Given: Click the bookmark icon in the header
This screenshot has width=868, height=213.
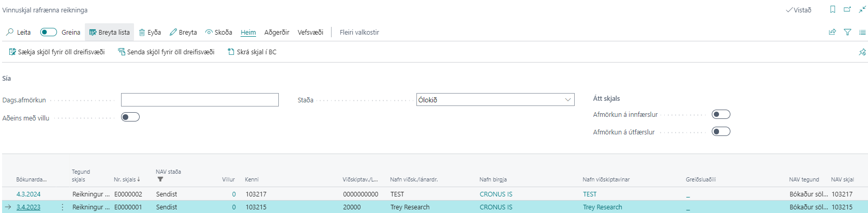Looking at the screenshot, I should coord(833,9).
